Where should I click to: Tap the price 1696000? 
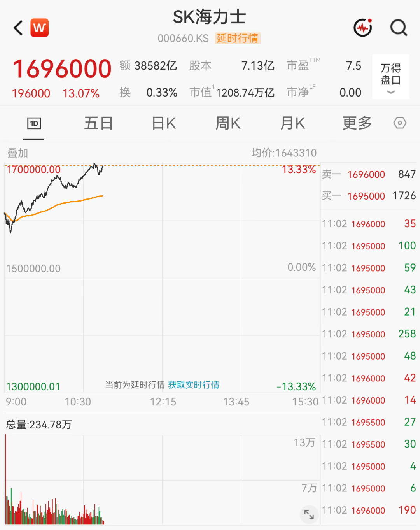[x=62, y=69]
